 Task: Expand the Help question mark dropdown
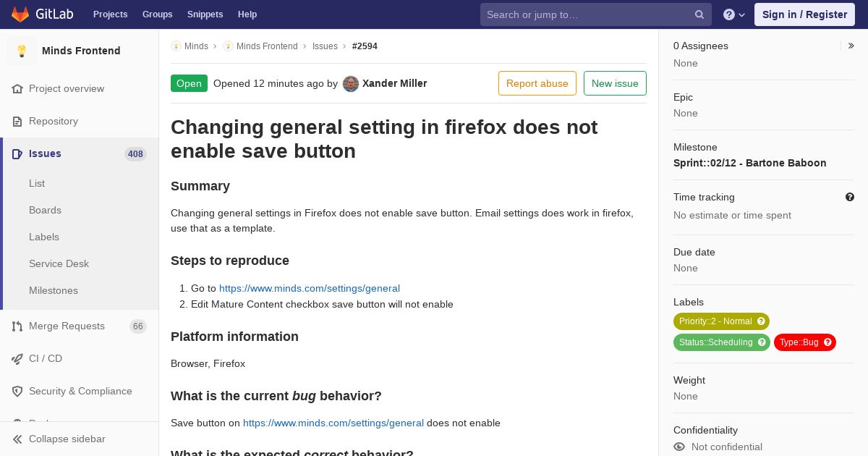pyautogui.click(x=734, y=14)
